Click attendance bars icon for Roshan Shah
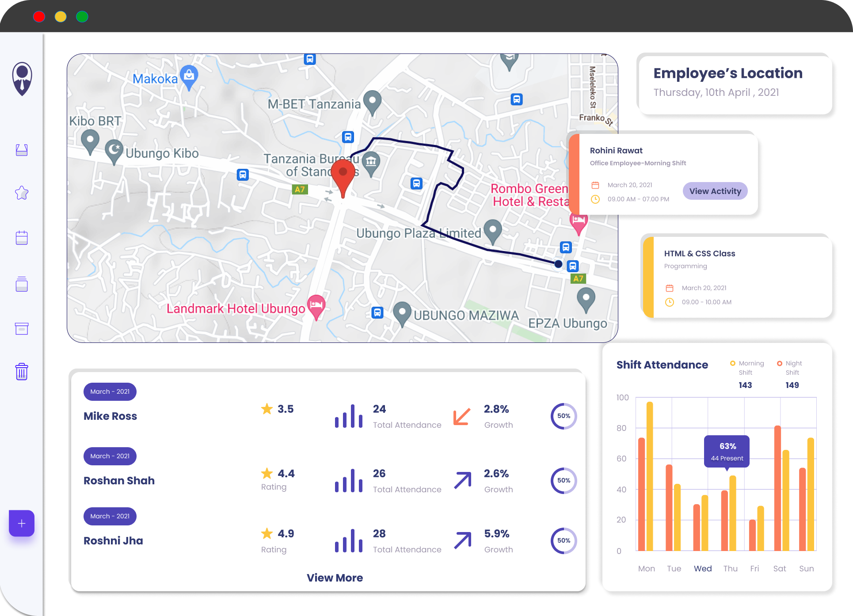The image size is (853, 616). tap(349, 480)
